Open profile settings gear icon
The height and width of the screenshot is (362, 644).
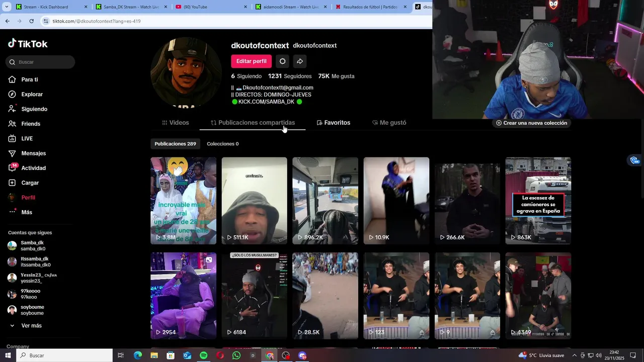[x=282, y=61]
